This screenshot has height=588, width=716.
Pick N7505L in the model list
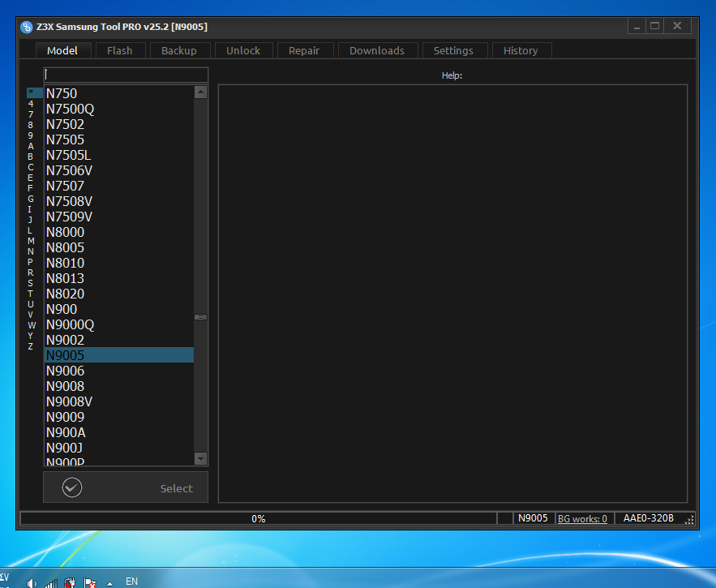119,156
